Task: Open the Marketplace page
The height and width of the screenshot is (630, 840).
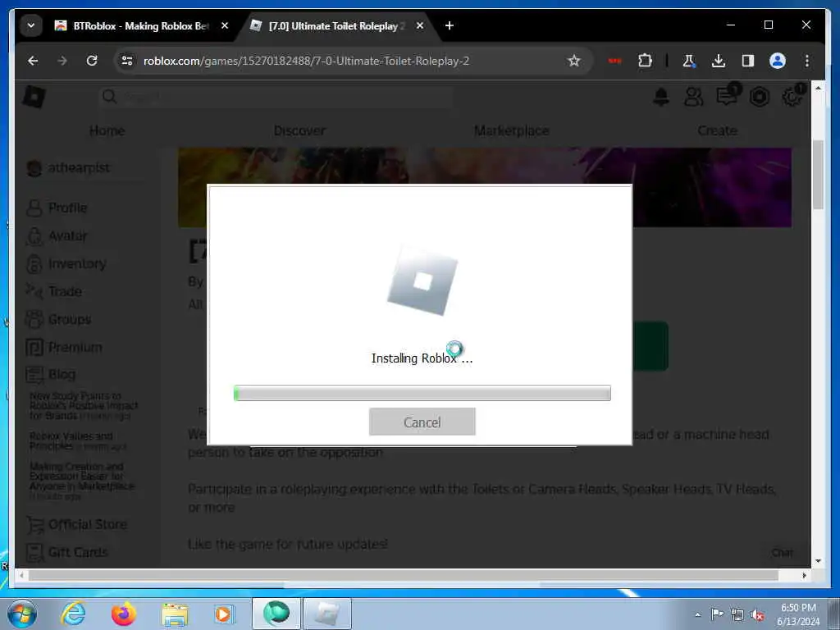Action: point(512,130)
